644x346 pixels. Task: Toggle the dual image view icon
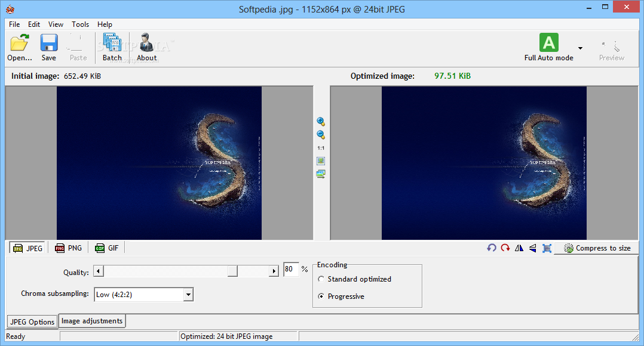coord(321,174)
